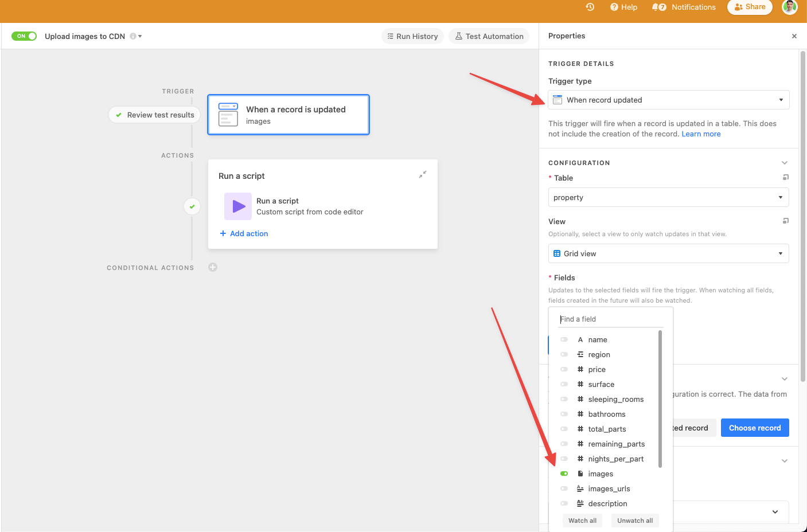The height and width of the screenshot is (532, 807).
Task: Click the purple Run a script play icon
Action: [237, 206]
